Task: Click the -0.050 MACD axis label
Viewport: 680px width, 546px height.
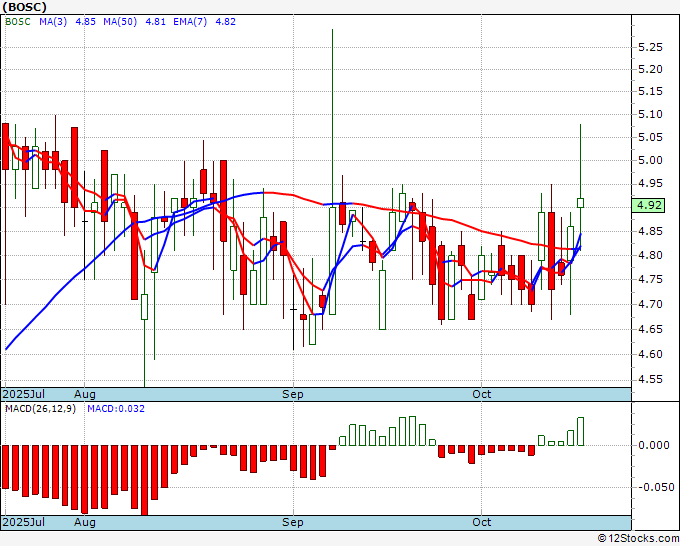Action: click(656, 487)
